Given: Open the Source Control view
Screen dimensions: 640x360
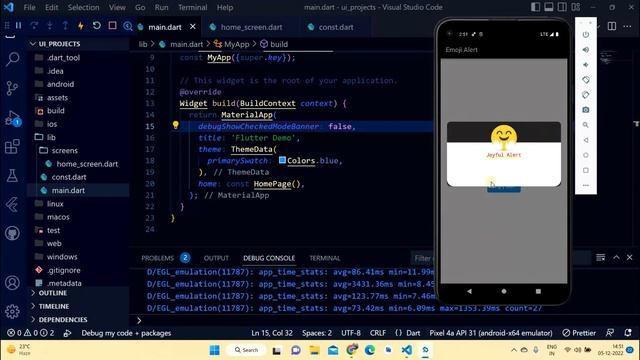Looking at the screenshot, I should 12,88.
